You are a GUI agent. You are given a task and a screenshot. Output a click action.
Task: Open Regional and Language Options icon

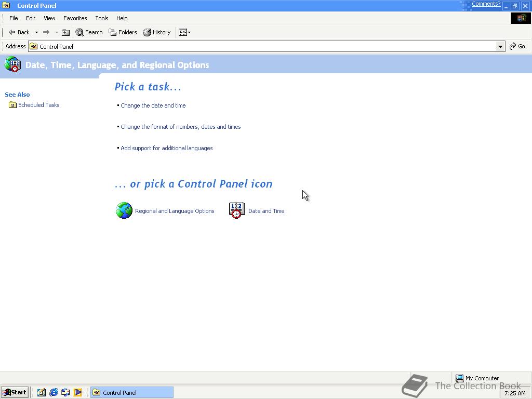click(x=124, y=210)
